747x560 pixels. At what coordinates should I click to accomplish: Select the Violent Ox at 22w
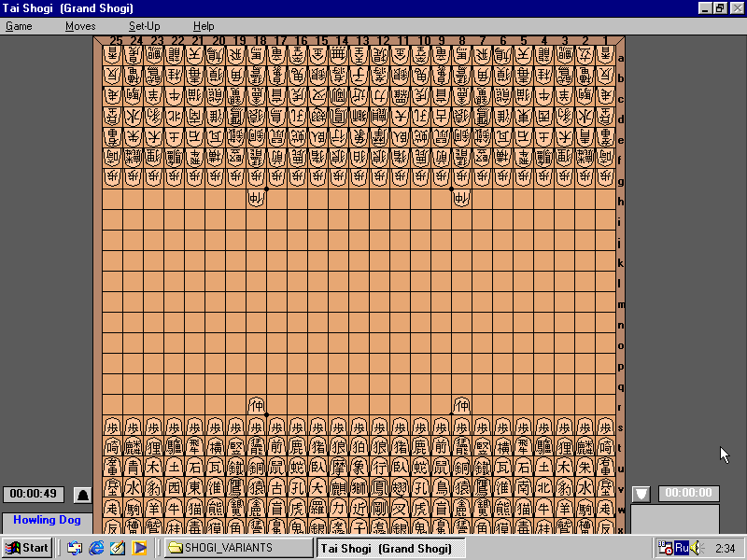click(x=175, y=509)
